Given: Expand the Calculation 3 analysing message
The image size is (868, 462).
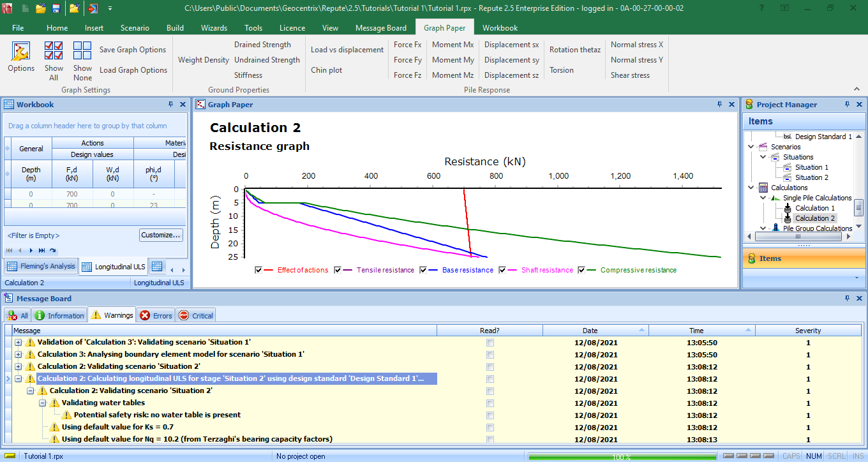Looking at the screenshot, I should [19, 355].
